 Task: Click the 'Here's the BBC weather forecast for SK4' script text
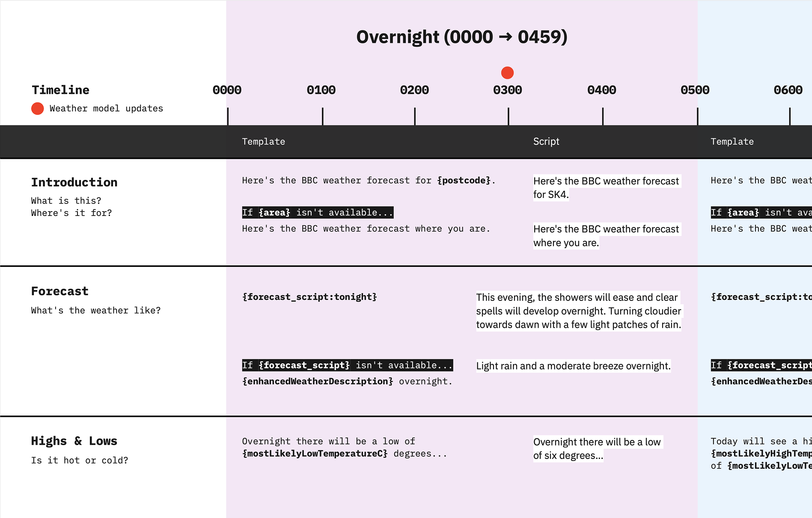pyautogui.click(x=606, y=188)
